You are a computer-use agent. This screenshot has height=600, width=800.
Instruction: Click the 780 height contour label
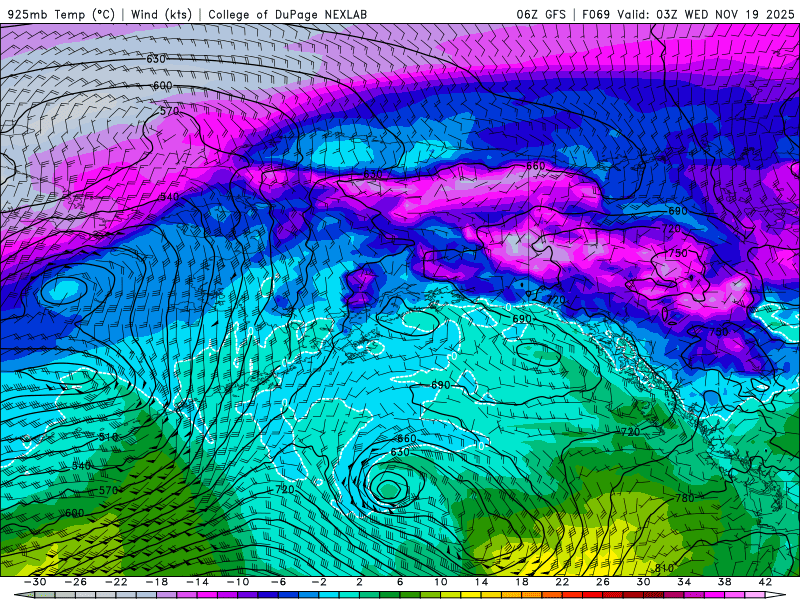(x=685, y=498)
